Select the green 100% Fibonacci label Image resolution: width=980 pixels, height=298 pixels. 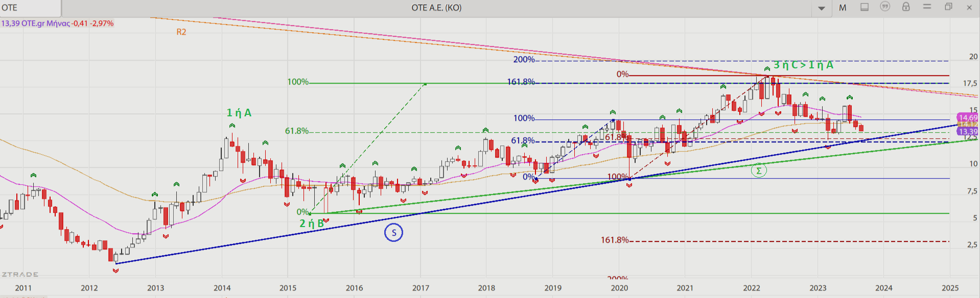[x=298, y=82]
